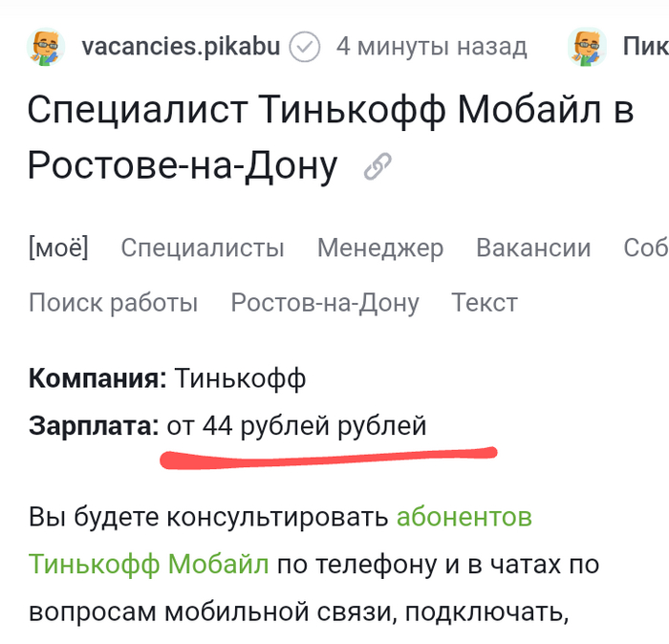This screenshot has width=669, height=644.
Task: Open the '4 минуты назад' timestamp
Action: coord(431,46)
